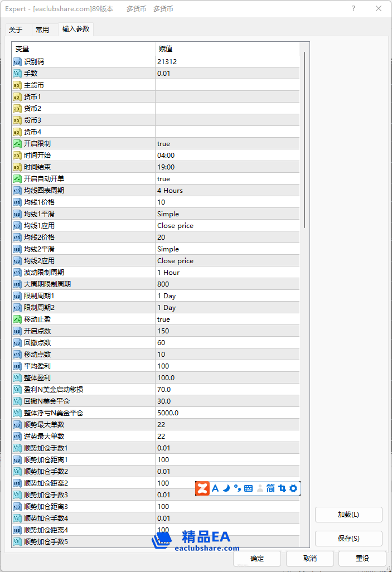Open the soft keyboard from IME toolbar

pos(249,488)
